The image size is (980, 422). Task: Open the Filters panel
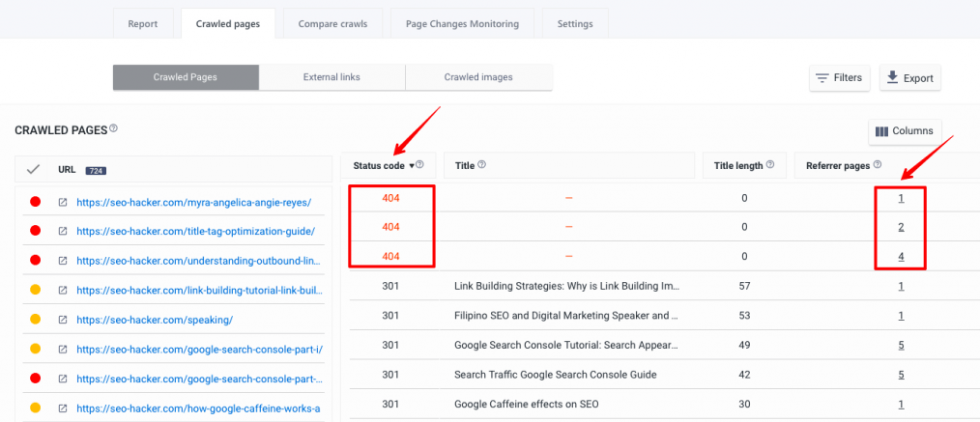click(840, 78)
